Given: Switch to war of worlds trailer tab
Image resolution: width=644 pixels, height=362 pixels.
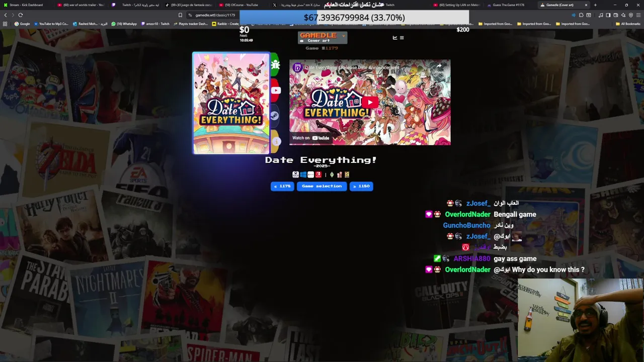Looking at the screenshot, I should coord(80,5).
